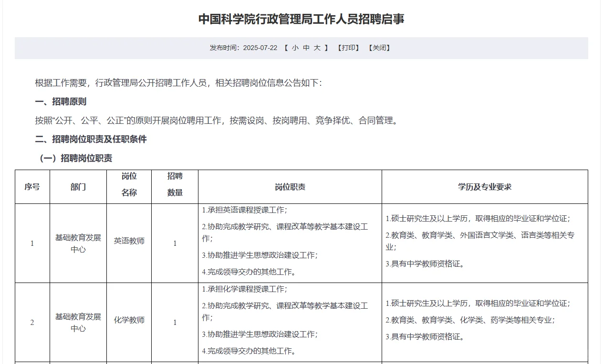
Task: Click 4.完成领导交办的其他工作 in 化学教师 row
Action: click(249, 351)
